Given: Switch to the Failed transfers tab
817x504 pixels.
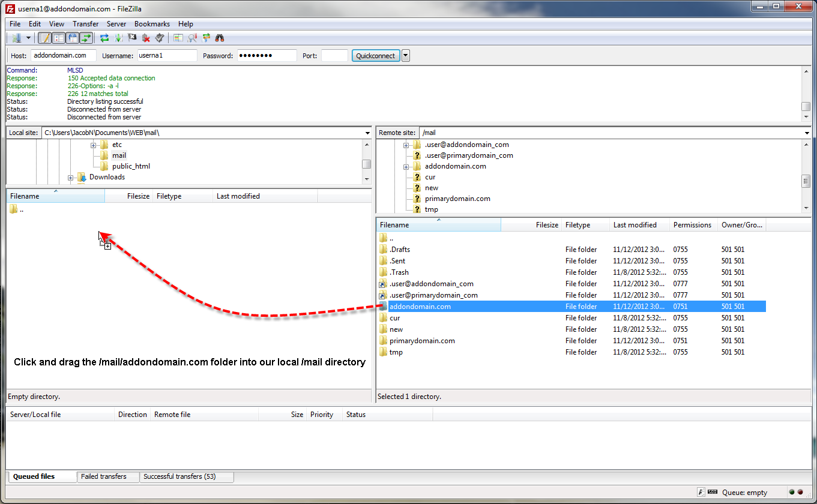Looking at the screenshot, I should tap(104, 476).
